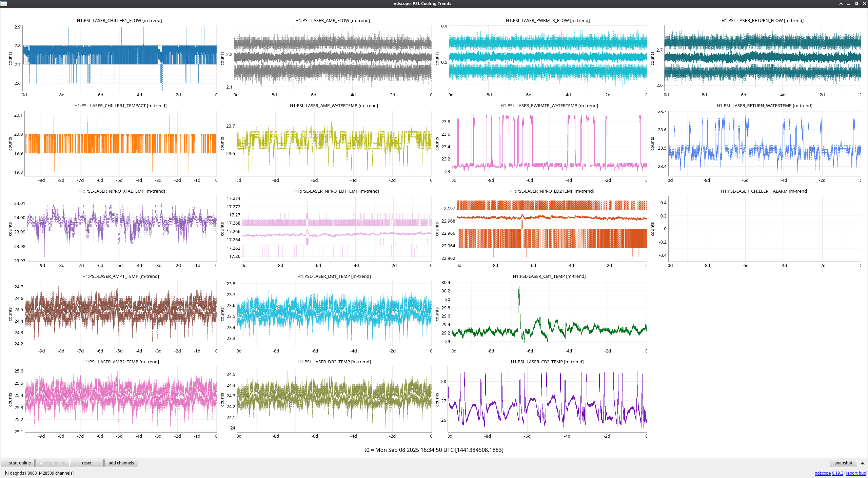Take a snapshot of the plots
The height and width of the screenshot is (478, 868).
coord(843,463)
